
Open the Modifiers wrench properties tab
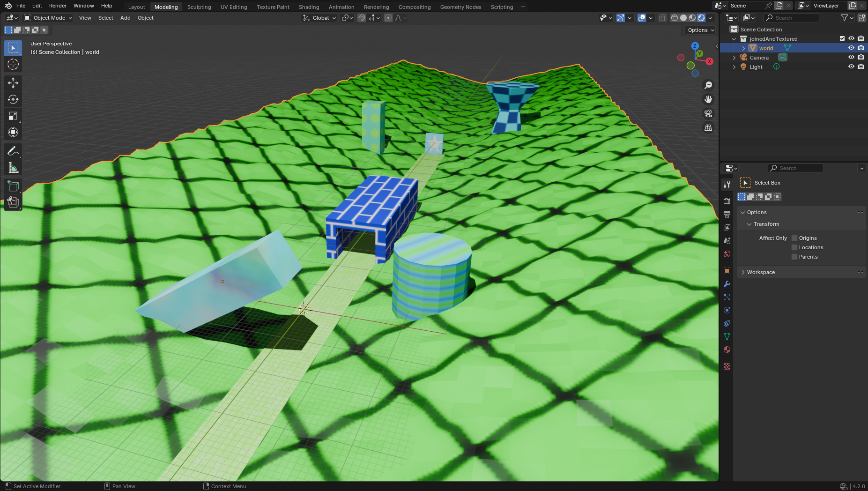(x=727, y=284)
